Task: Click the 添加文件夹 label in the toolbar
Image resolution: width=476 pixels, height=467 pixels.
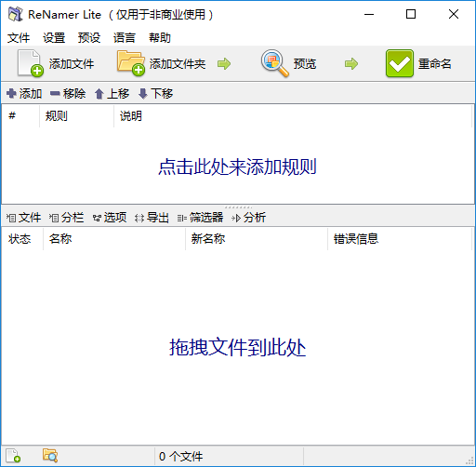Action: click(x=178, y=64)
